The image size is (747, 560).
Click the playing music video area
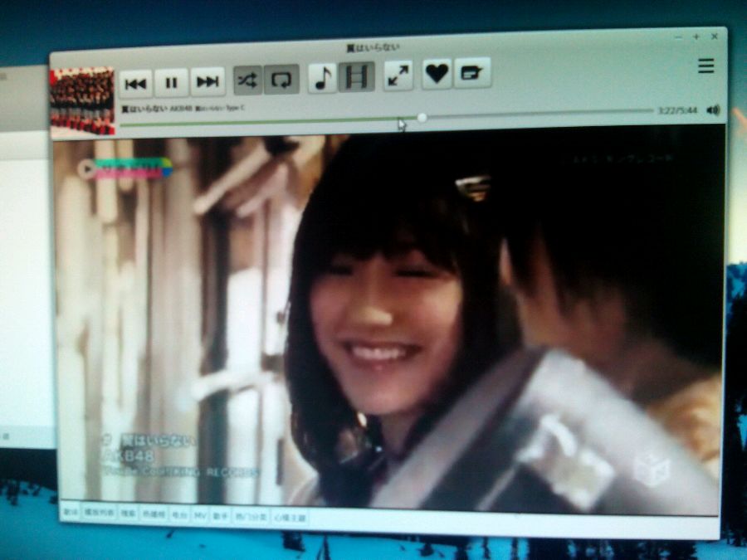(388, 321)
